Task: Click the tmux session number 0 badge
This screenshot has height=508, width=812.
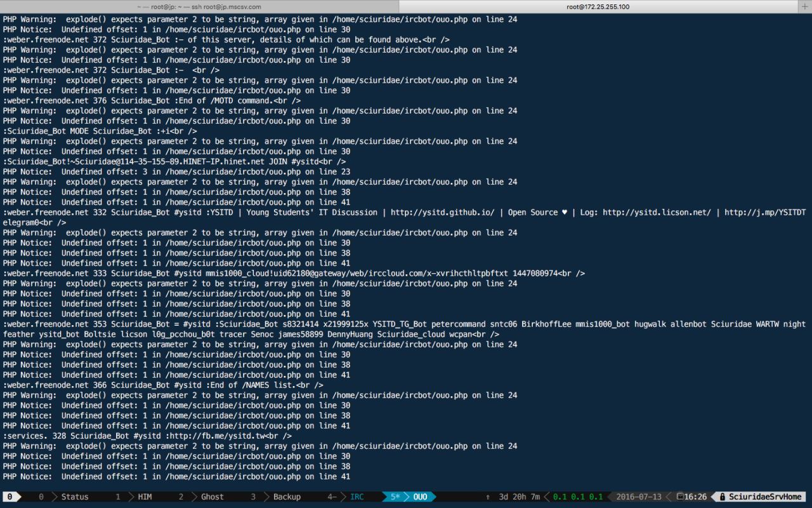Action: [10, 497]
